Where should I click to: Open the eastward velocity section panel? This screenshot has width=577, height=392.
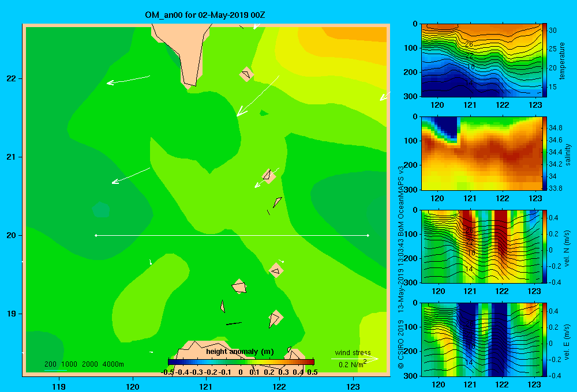click(481, 340)
